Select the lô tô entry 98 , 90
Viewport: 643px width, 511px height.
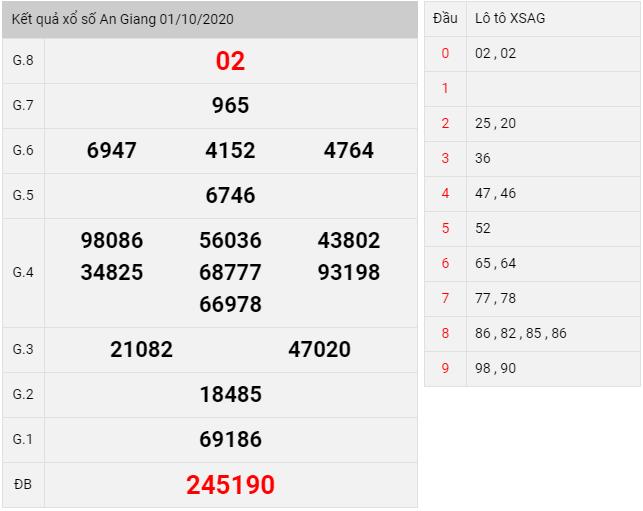tap(495, 368)
